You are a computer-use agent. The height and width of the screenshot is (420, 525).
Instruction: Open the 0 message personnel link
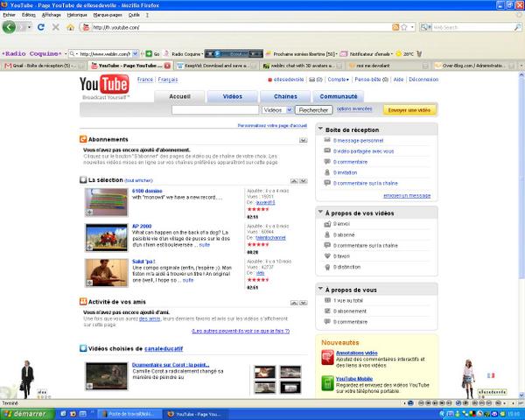pyautogui.click(x=358, y=141)
